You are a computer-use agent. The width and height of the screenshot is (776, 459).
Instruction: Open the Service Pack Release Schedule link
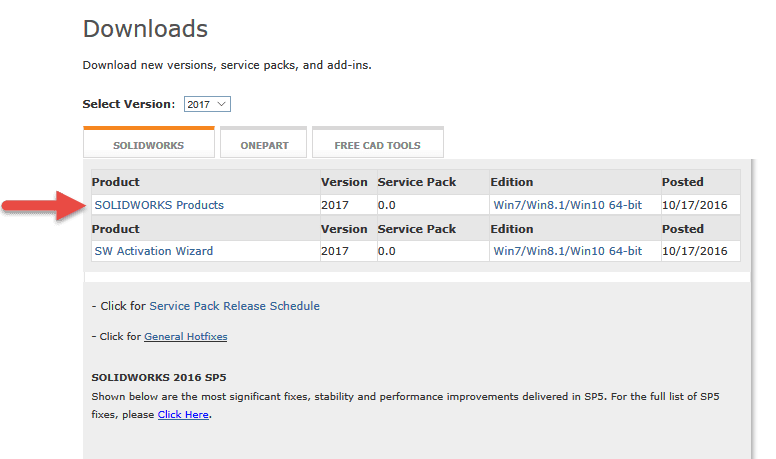(x=235, y=306)
